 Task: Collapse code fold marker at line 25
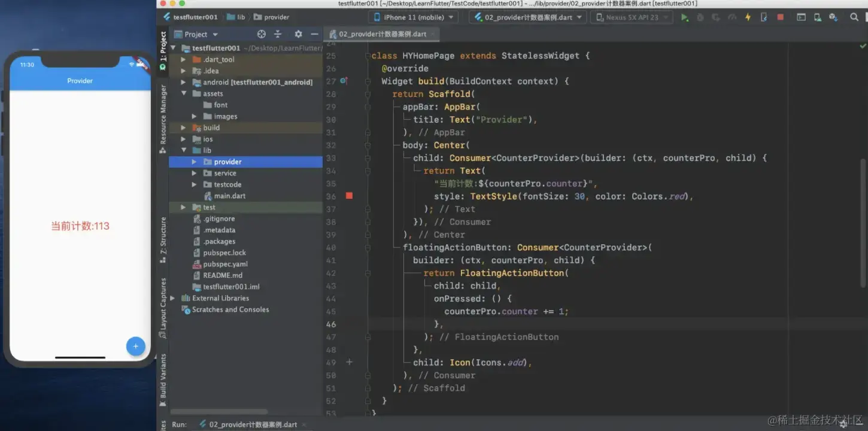pos(368,56)
